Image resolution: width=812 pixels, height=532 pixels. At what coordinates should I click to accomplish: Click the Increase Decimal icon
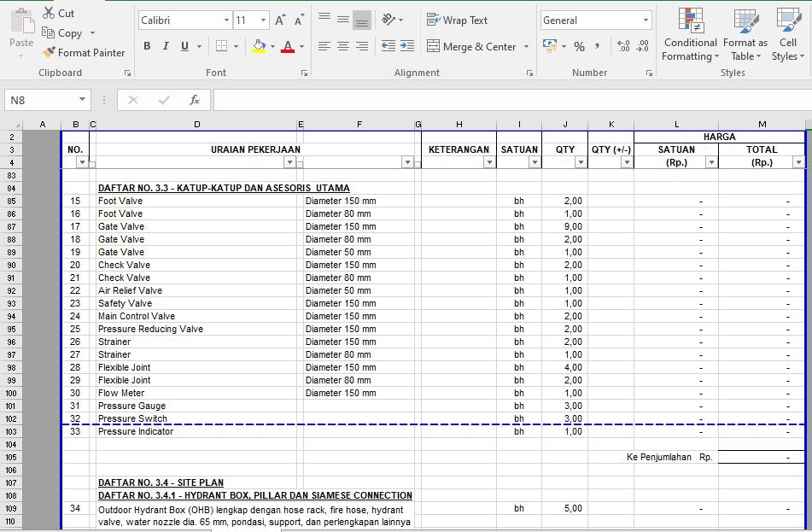(x=622, y=46)
